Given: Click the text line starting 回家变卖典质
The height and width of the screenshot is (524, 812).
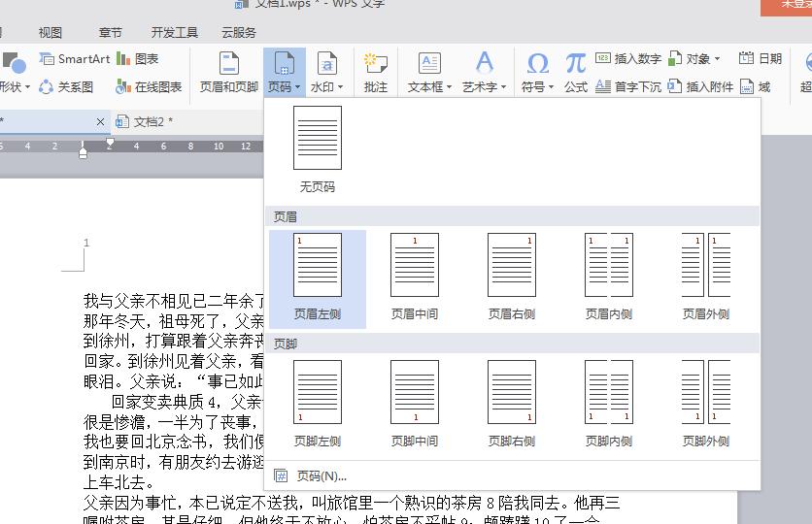Looking at the screenshot, I should pos(187,402).
